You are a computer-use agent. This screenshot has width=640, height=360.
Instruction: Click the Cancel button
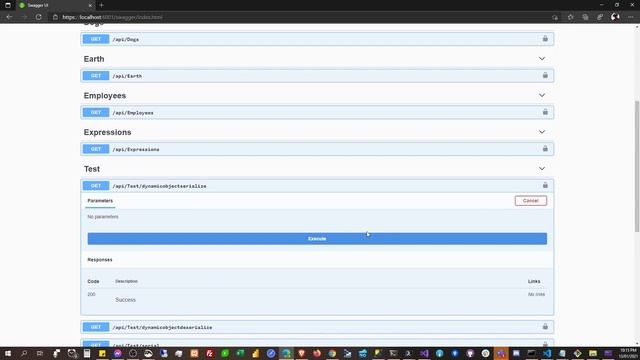(x=531, y=200)
